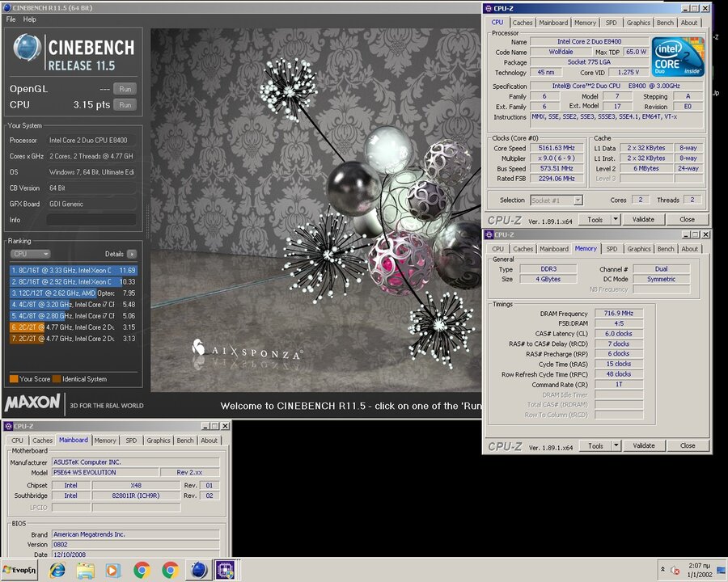Open the CPU tab in CPU-Z Motherboard window
Viewport: 728px width, 582px height.
(17, 441)
